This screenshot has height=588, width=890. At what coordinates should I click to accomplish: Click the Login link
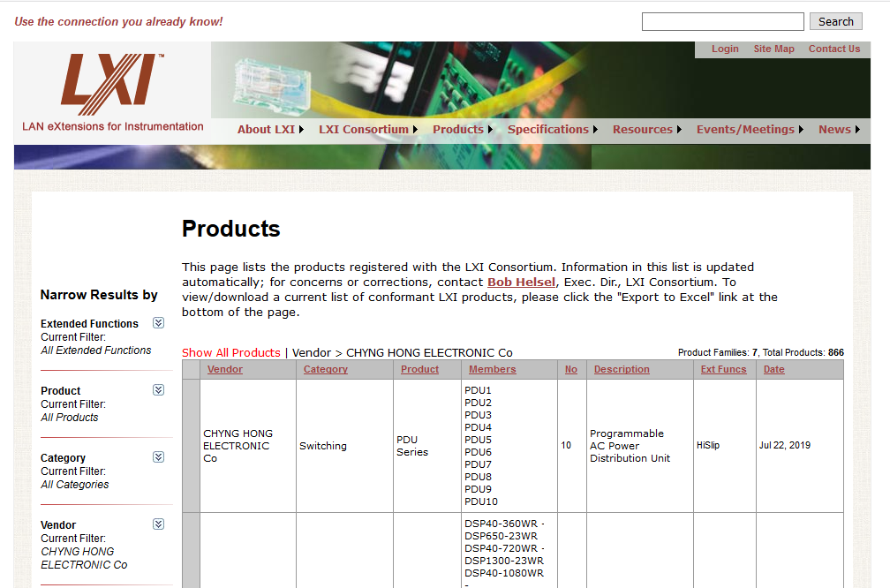coord(725,49)
